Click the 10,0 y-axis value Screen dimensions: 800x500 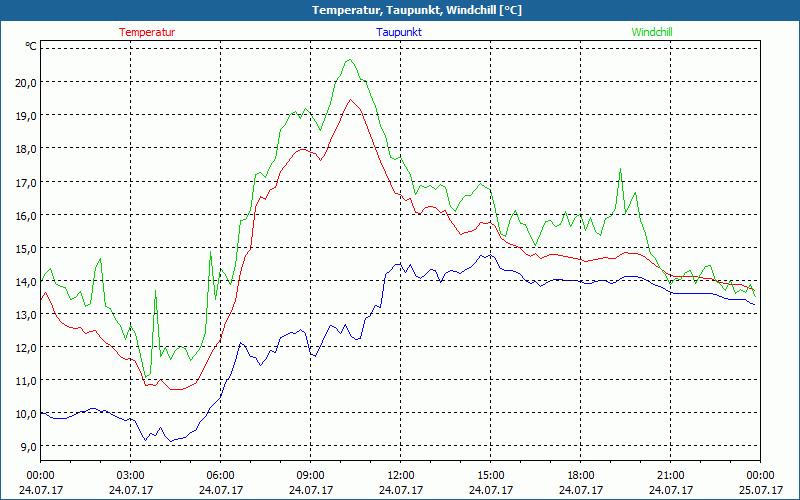click(26, 414)
